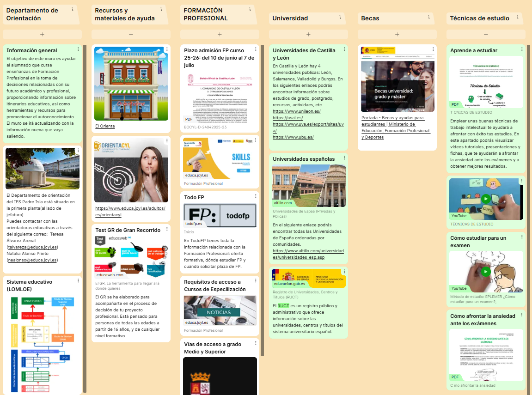Screen dimensions: 532x395
Task: Visit https://usal.es/ link
Action: 287,118
